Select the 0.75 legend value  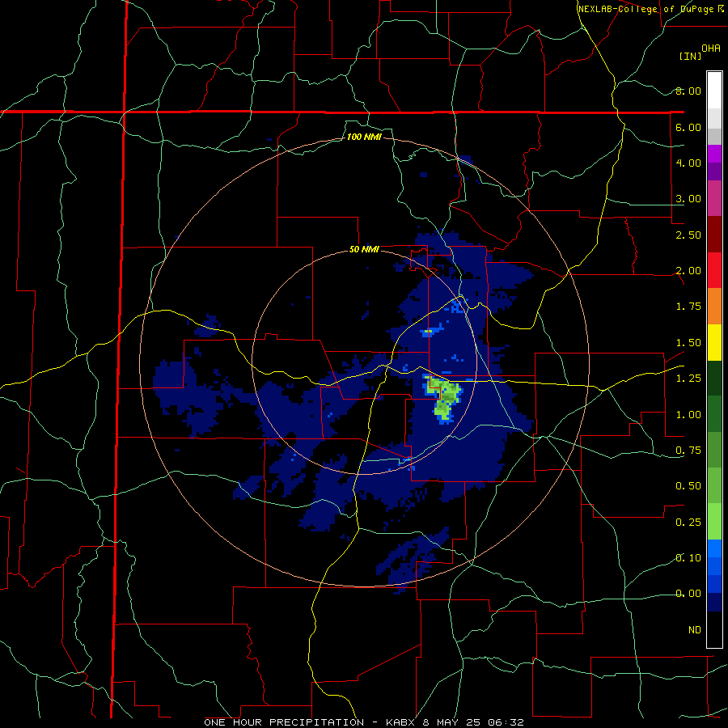coord(688,451)
